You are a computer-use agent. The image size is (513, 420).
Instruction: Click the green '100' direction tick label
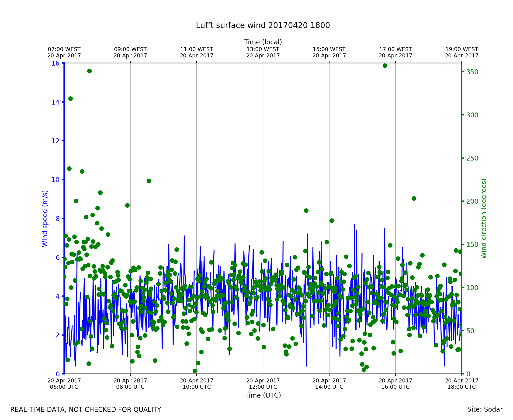(472, 288)
